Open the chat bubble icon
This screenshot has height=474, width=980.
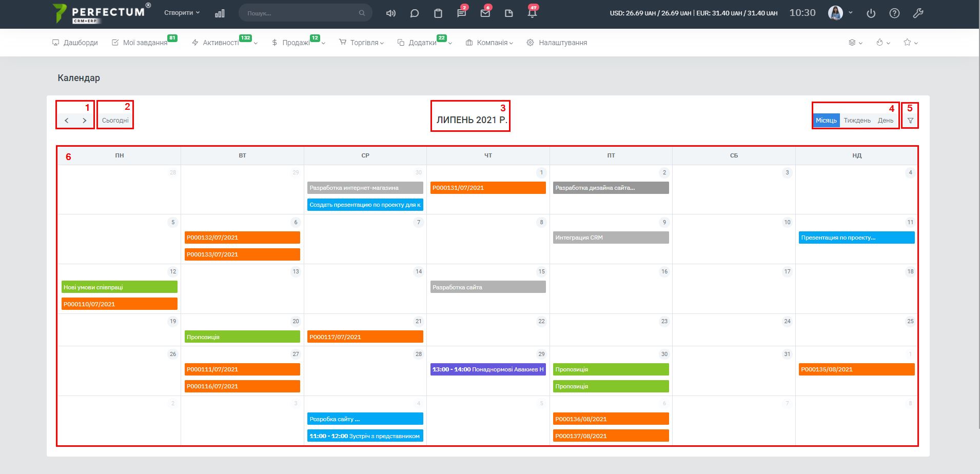pyautogui.click(x=415, y=13)
